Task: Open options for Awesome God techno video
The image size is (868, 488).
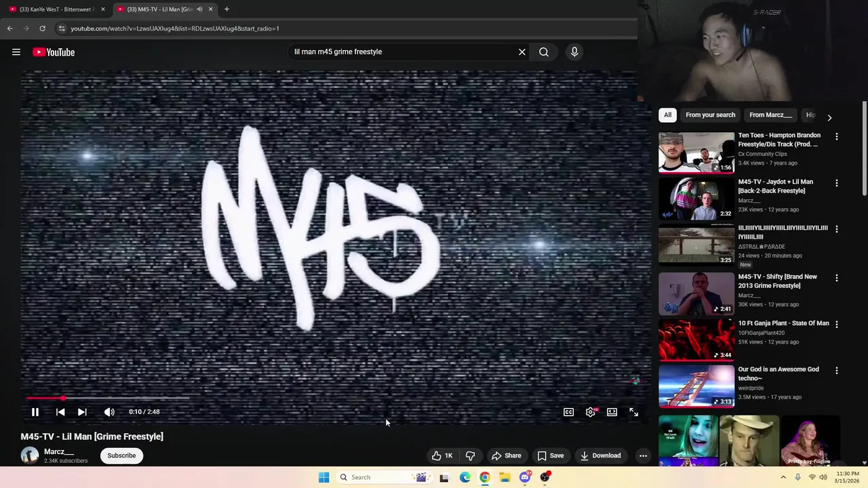Action: pos(837,371)
